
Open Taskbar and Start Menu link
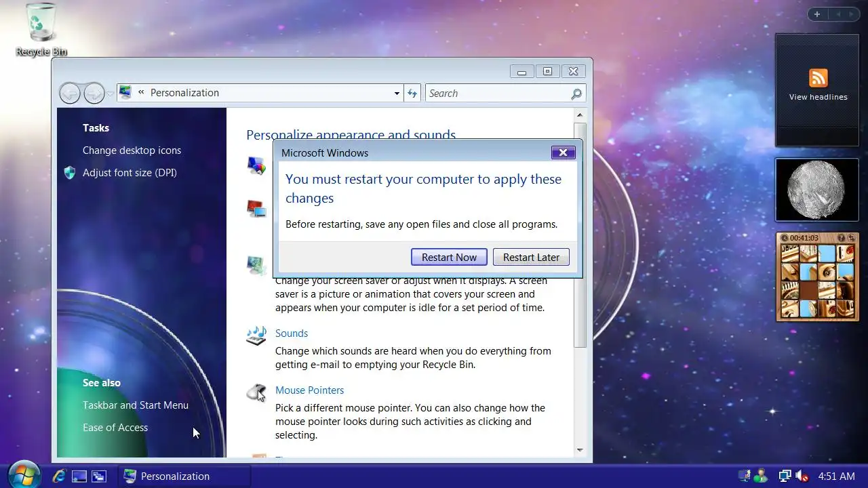136,405
